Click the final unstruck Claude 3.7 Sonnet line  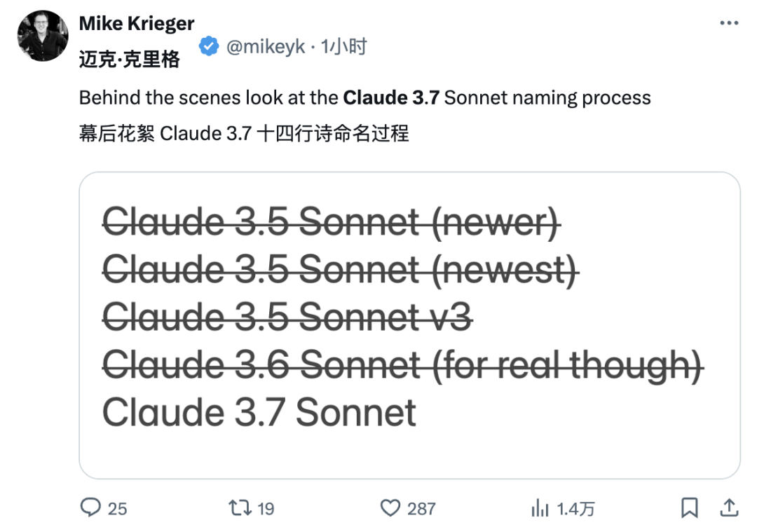(x=259, y=412)
